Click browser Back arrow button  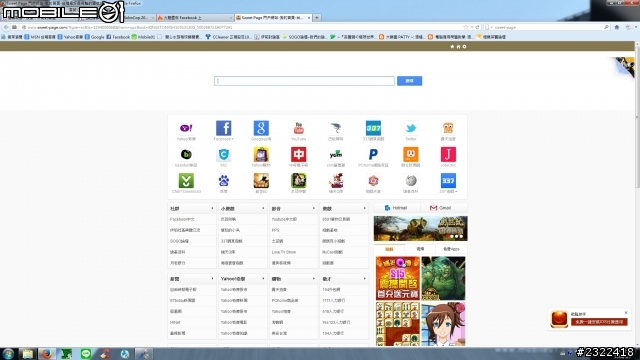(6, 27)
